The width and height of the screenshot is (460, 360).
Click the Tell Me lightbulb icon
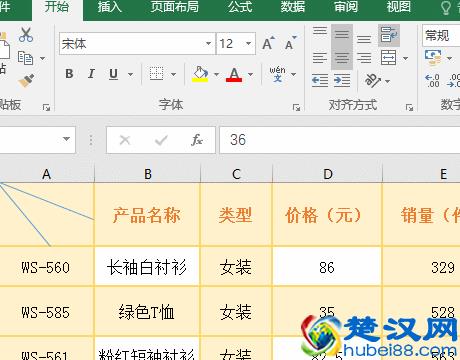click(x=446, y=8)
